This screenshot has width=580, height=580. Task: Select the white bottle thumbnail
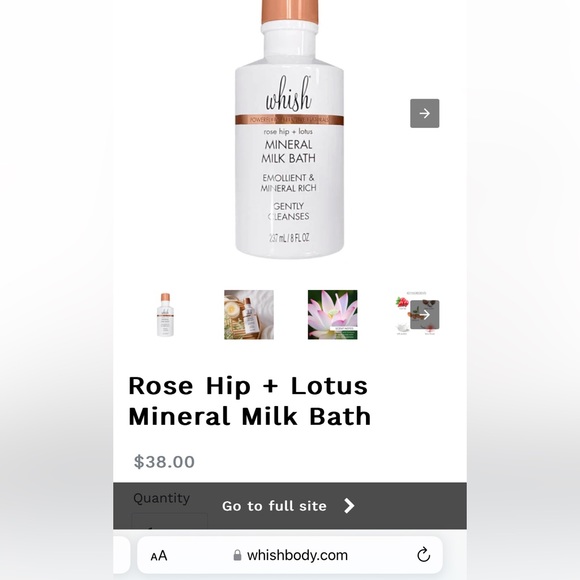point(165,314)
